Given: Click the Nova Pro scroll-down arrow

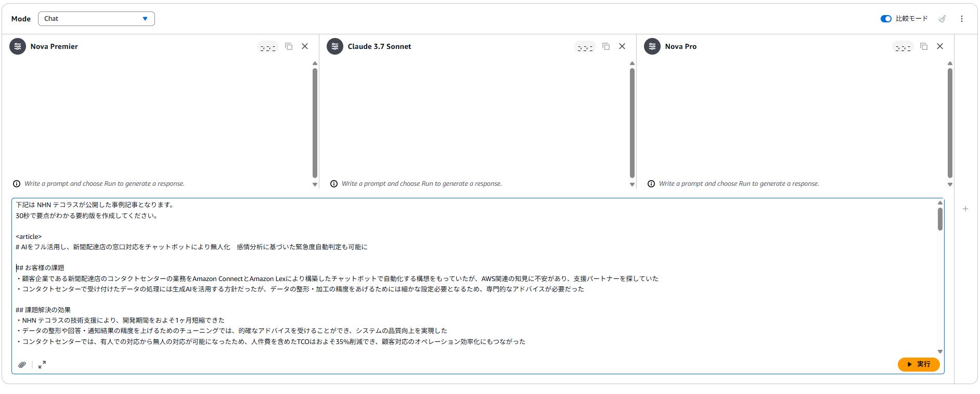Looking at the screenshot, I should [x=950, y=184].
